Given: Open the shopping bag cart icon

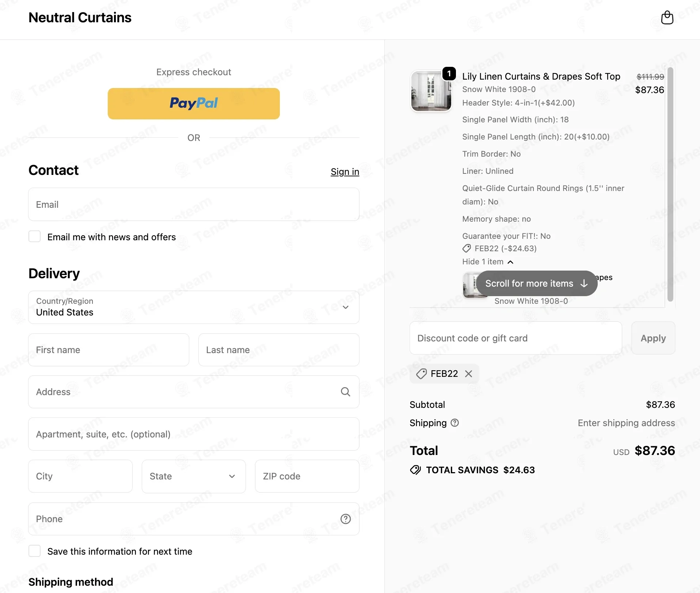Looking at the screenshot, I should pos(667,18).
